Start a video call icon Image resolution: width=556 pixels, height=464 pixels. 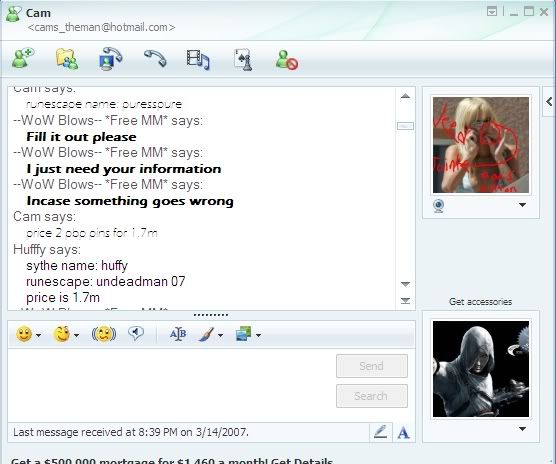coord(111,59)
